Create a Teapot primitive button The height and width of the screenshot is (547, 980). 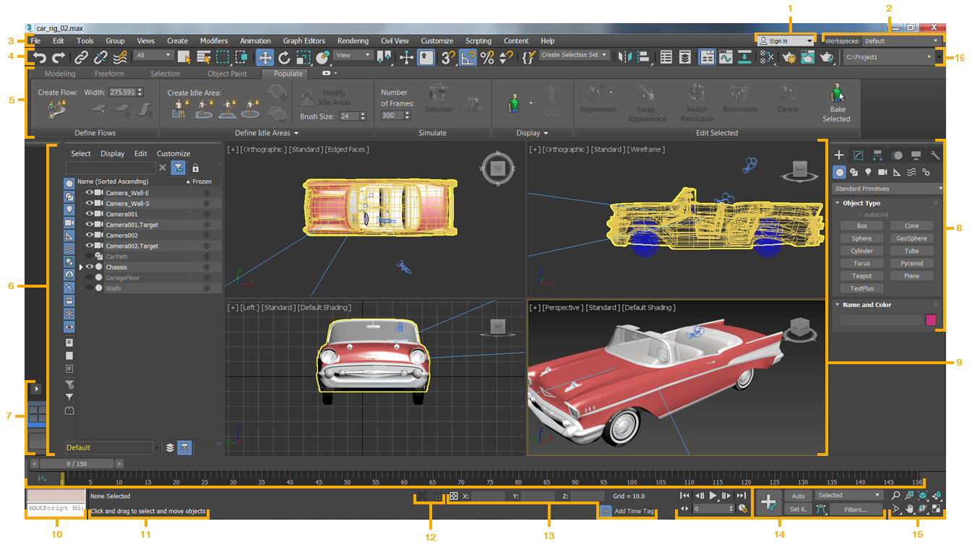861,276
